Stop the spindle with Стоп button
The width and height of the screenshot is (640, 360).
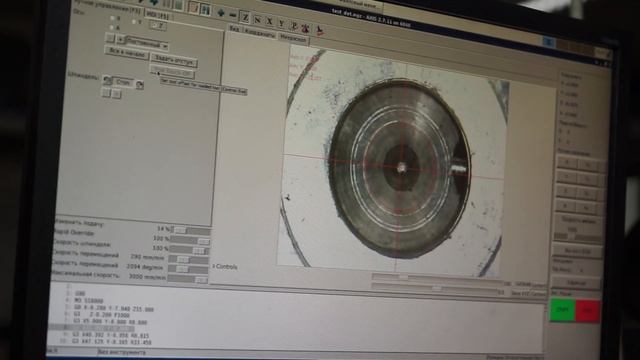(123, 82)
